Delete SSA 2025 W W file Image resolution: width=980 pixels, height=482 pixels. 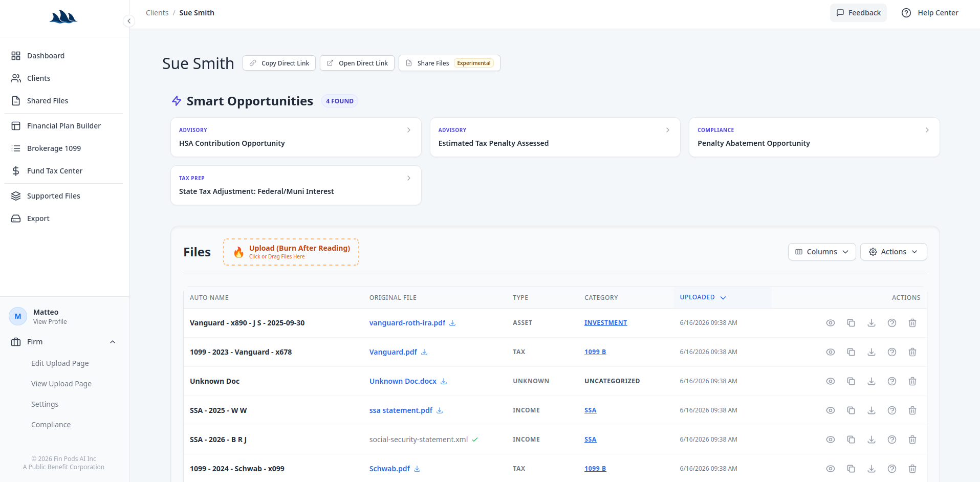pos(912,410)
